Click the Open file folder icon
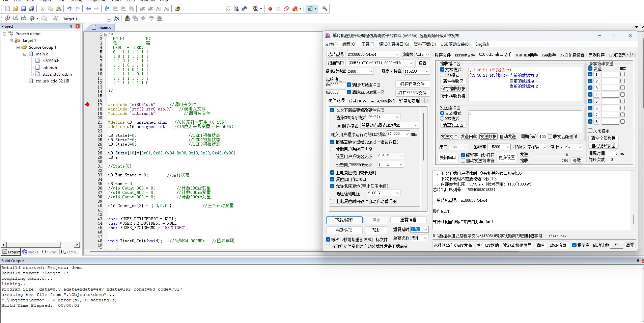Image resolution: width=644 pixels, height=323 pixels. (15, 9)
